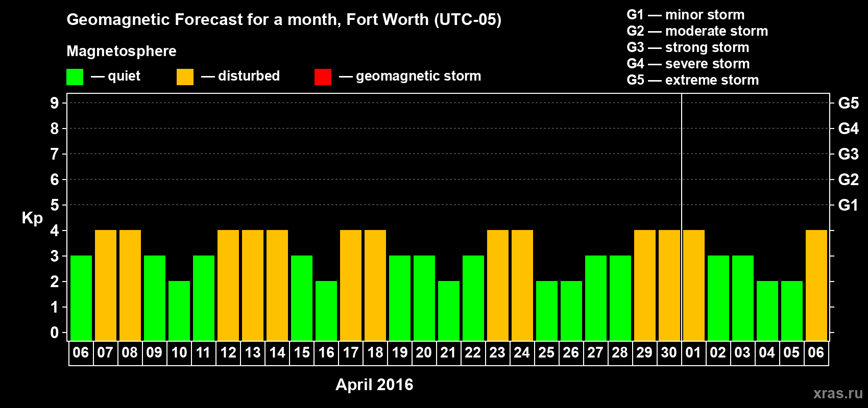Click the orange bar for April 07
Image resolution: width=868 pixels, height=408 pixels.
[x=106, y=285]
